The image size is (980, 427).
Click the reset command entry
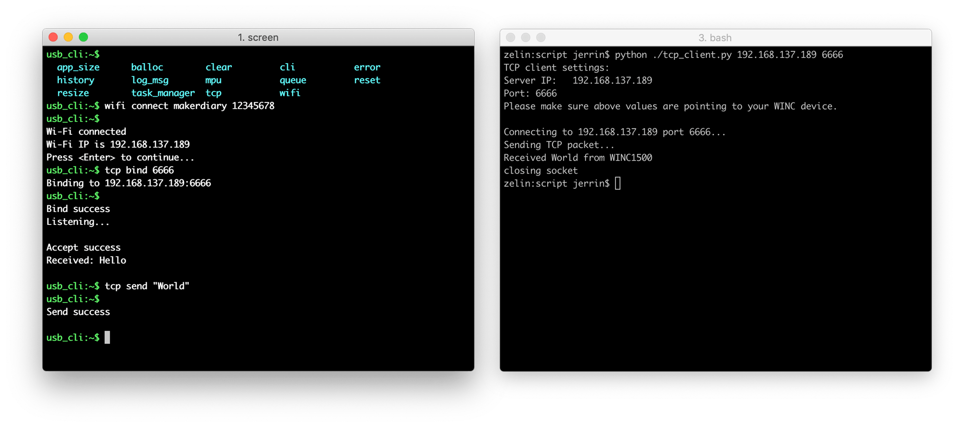click(367, 80)
